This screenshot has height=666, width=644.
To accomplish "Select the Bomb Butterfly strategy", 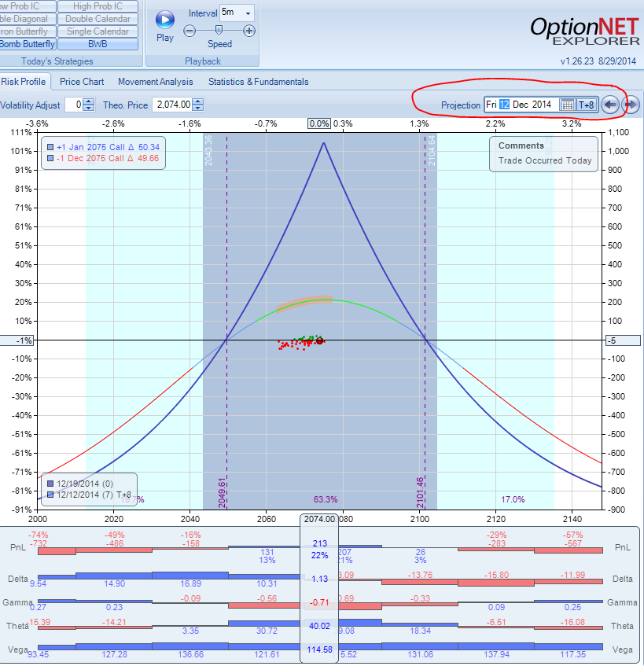I will click(x=28, y=44).
